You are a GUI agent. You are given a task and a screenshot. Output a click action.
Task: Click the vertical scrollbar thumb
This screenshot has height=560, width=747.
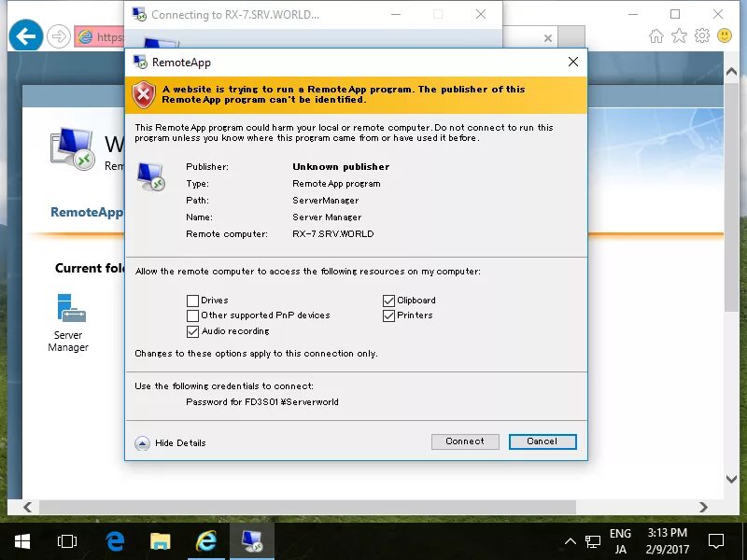coord(731,198)
